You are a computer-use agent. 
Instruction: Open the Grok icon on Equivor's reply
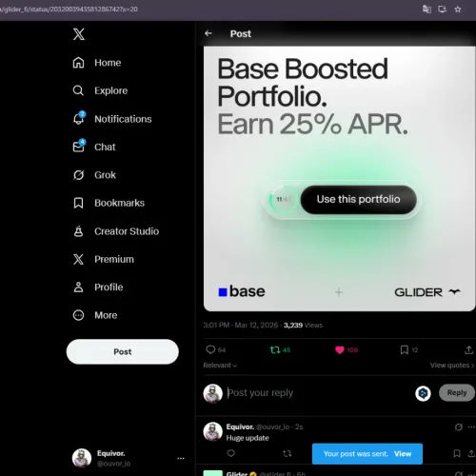point(458,427)
